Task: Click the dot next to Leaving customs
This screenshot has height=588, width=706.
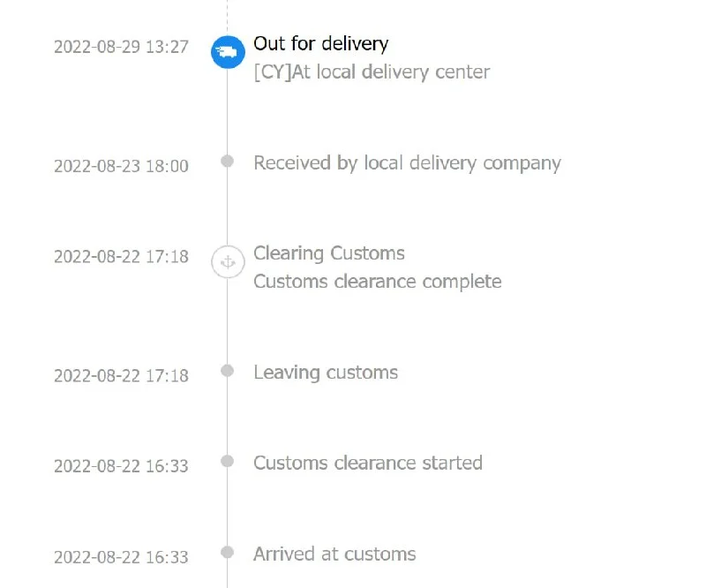Action: tap(228, 371)
